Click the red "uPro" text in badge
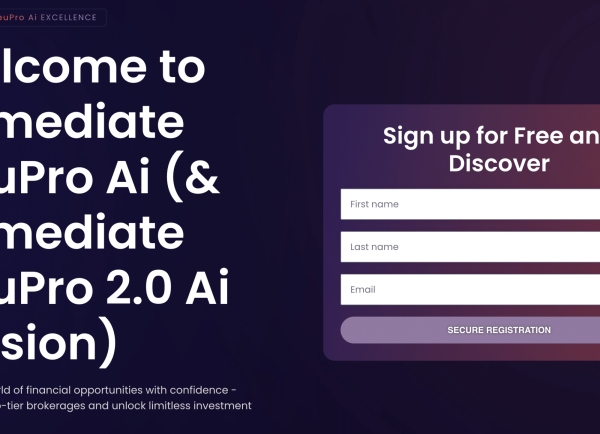 pyautogui.click(x=14, y=17)
